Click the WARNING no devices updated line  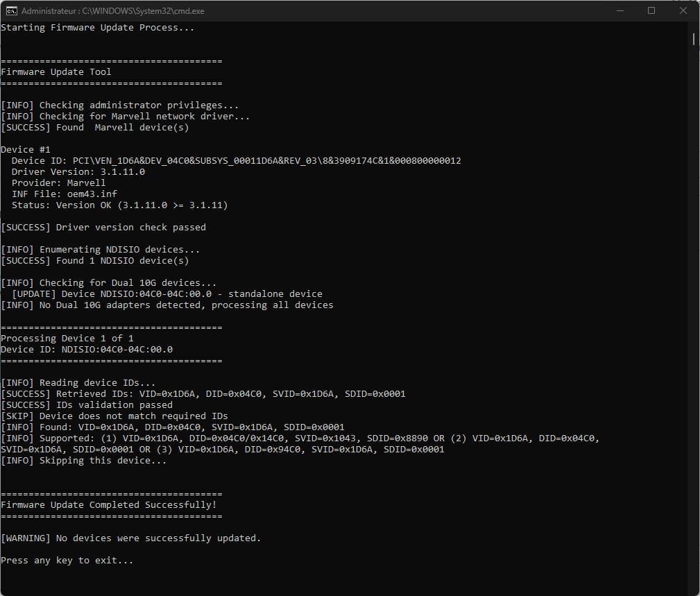point(130,538)
